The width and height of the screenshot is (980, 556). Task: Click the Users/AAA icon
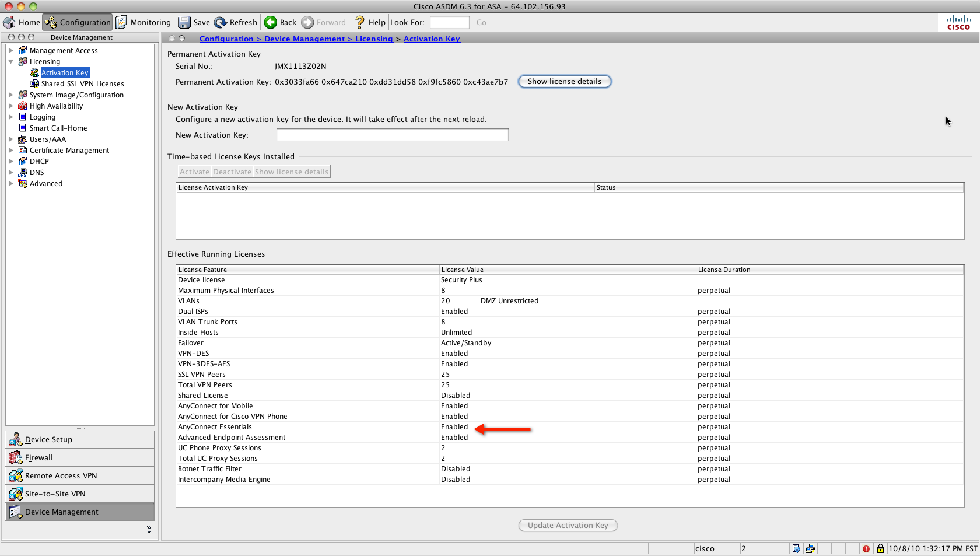(x=23, y=139)
